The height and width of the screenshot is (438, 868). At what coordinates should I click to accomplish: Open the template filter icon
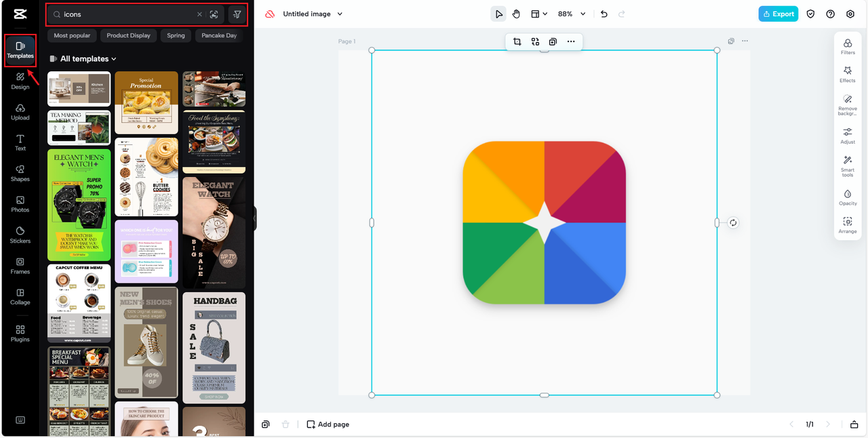pos(237,14)
